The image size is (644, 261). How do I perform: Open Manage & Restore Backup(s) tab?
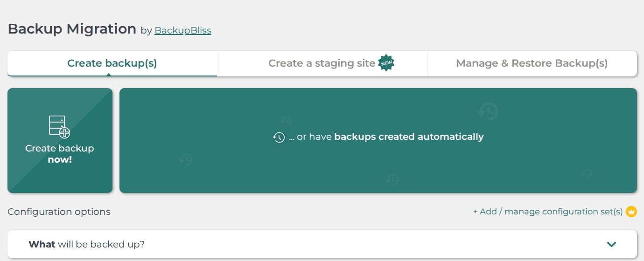click(532, 63)
